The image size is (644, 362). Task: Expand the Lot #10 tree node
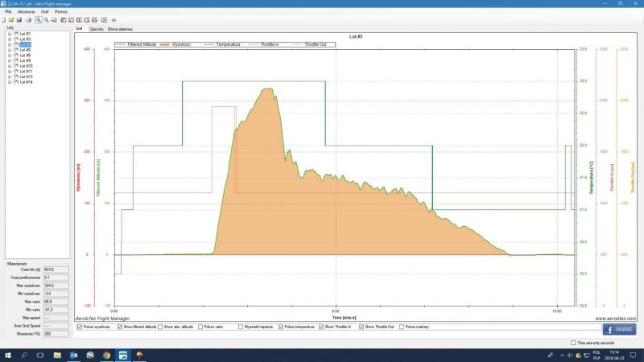[9, 66]
